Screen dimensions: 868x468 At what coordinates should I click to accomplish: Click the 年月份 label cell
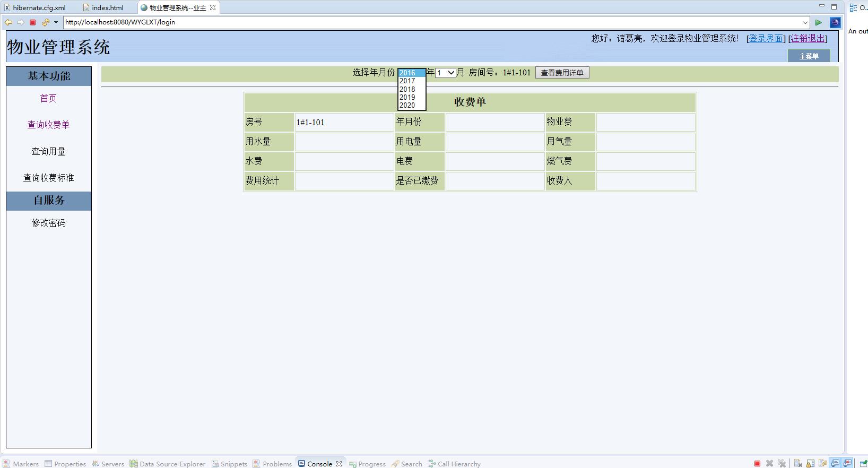(x=420, y=122)
